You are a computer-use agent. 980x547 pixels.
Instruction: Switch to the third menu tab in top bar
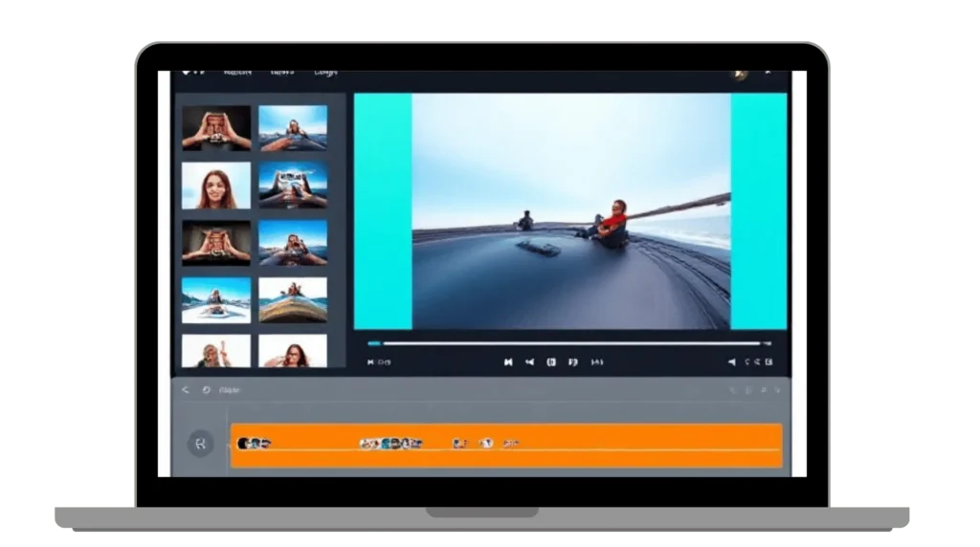pos(325,73)
